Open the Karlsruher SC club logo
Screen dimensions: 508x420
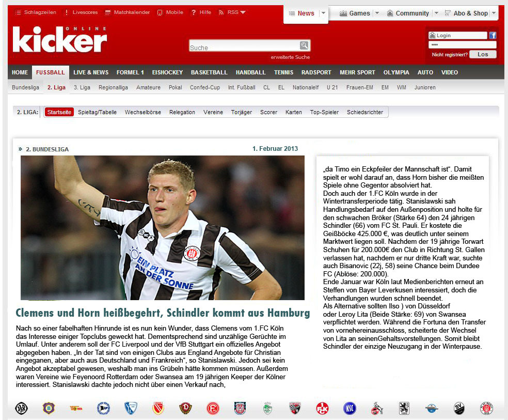tap(350, 408)
